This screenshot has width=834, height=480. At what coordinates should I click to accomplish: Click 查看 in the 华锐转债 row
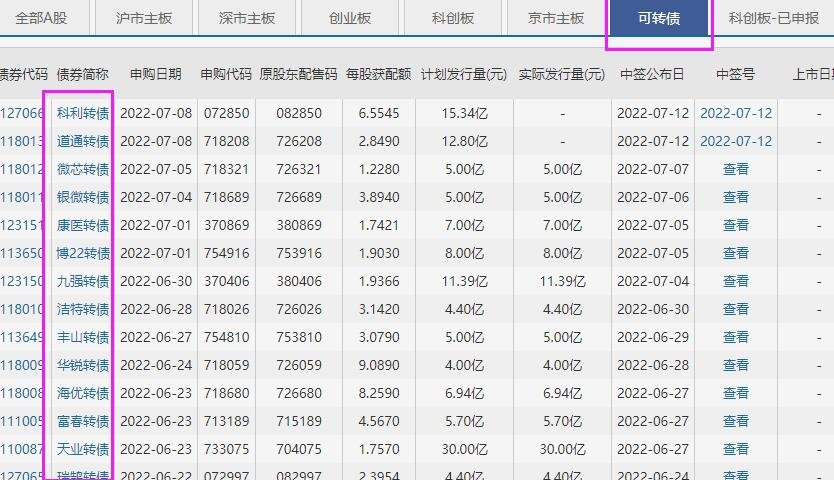tap(736, 365)
